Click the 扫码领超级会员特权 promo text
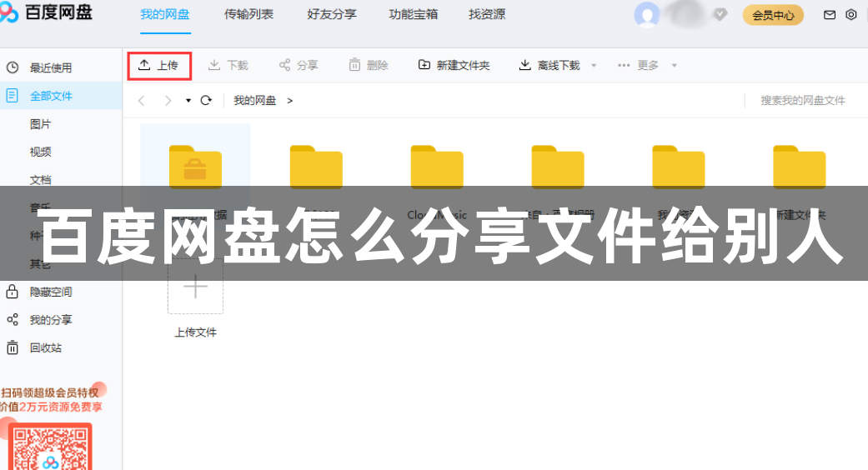Viewport: 868px width, 470px height. click(50, 392)
